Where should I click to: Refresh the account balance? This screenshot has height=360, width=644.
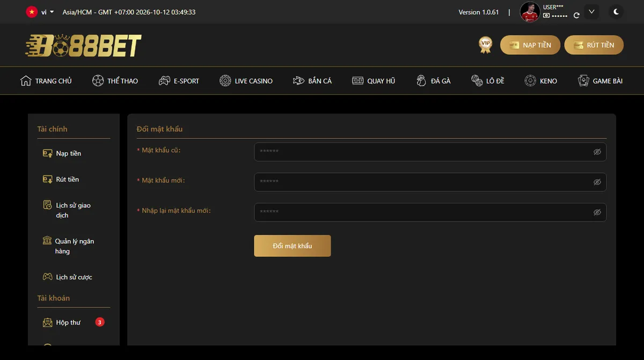576,16
